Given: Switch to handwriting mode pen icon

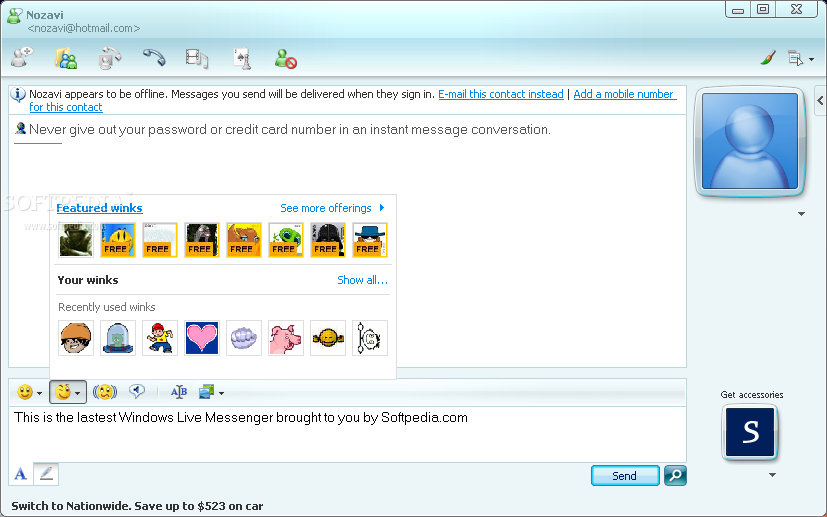Looking at the screenshot, I should click(x=46, y=474).
